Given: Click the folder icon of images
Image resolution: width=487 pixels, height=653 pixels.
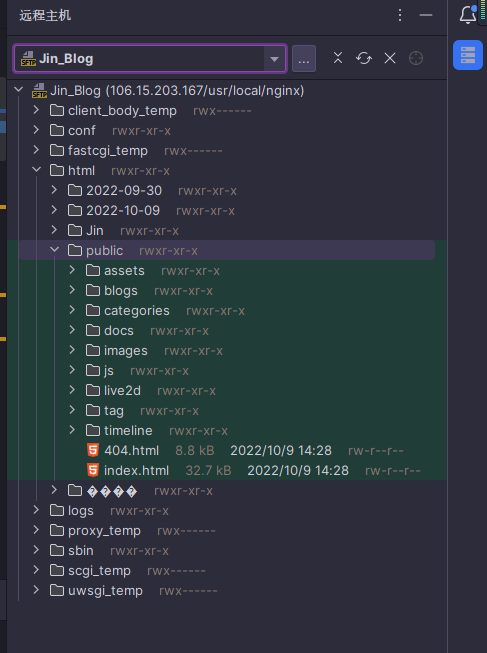Looking at the screenshot, I should pos(93,350).
